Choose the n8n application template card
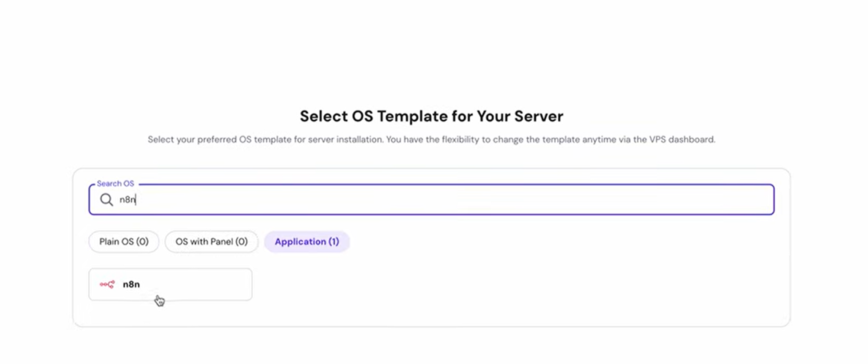Image resolution: width=868 pixels, height=364 pixels. click(170, 284)
